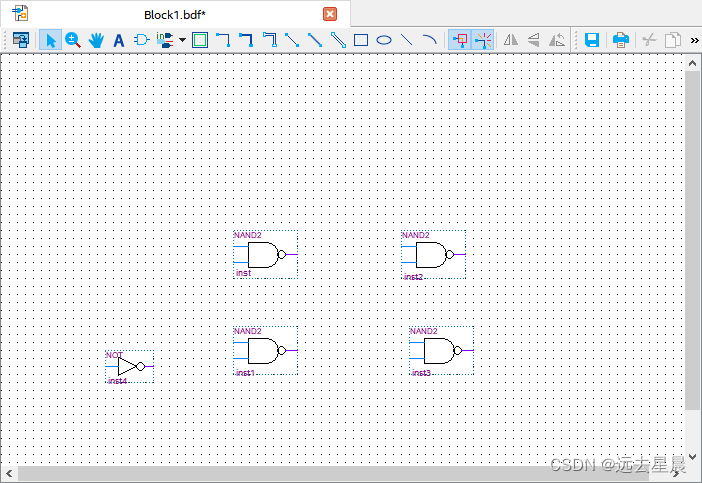Click the vertical scrollbar up arrow

click(692, 63)
